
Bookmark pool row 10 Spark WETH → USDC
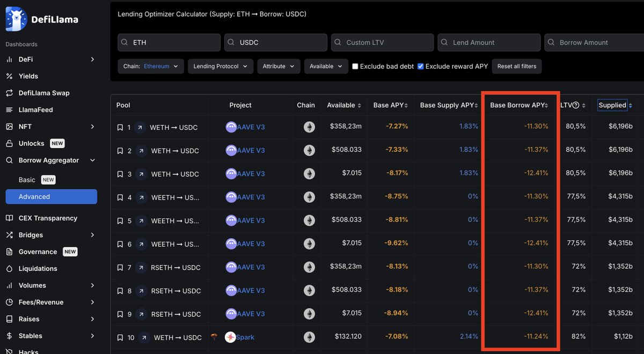(x=120, y=337)
